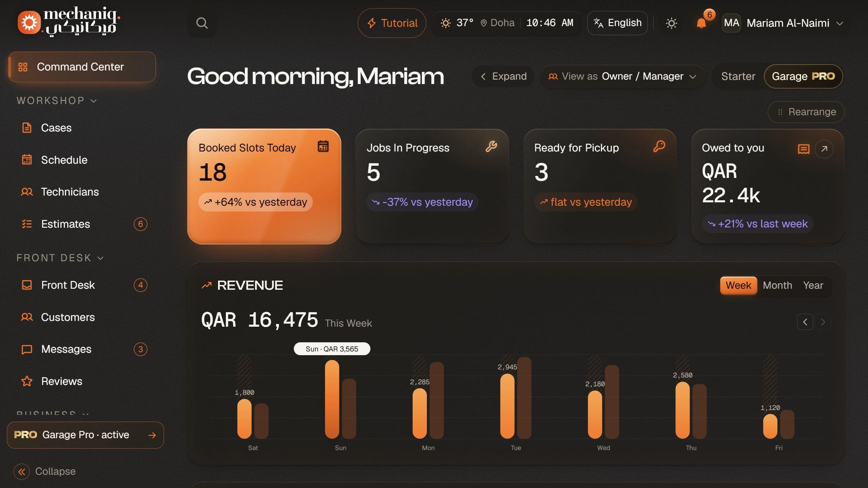Image resolution: width=868 pixels, height=488 pixels.
Task: Click the Expand chevron button
Action: coord(503,76)
